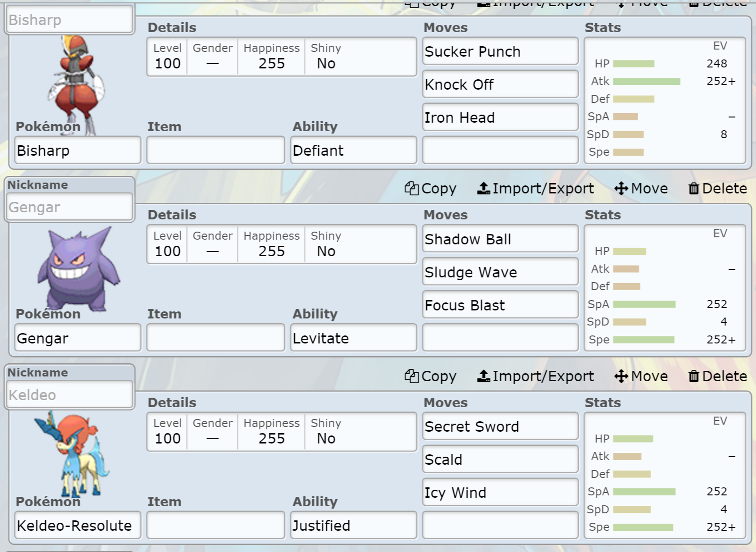
Task: Click Gengar's empty Item field
Action: click(216, 338)
